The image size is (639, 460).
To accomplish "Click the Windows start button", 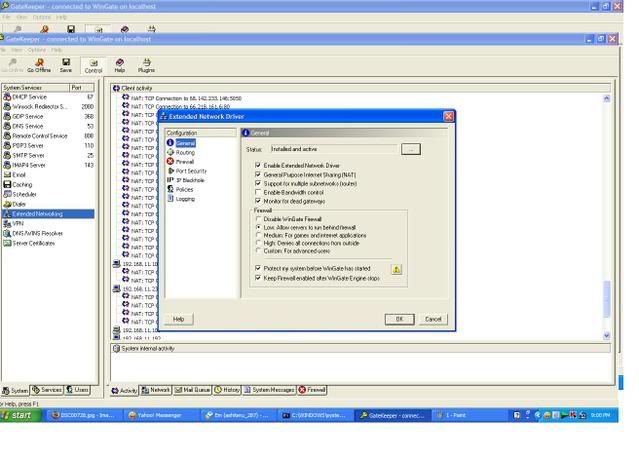I will [x=20, y=416].
